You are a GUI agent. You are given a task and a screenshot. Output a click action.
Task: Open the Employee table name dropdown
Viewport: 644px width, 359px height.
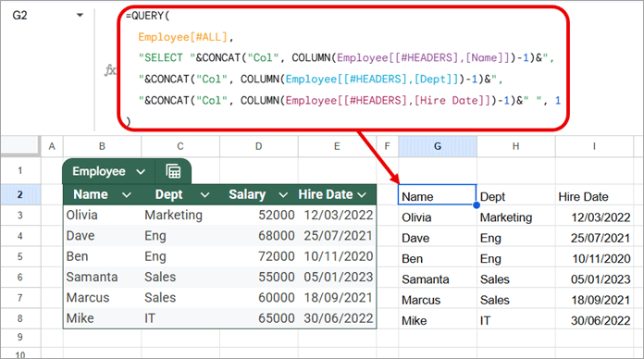click(x=141, y=172)
